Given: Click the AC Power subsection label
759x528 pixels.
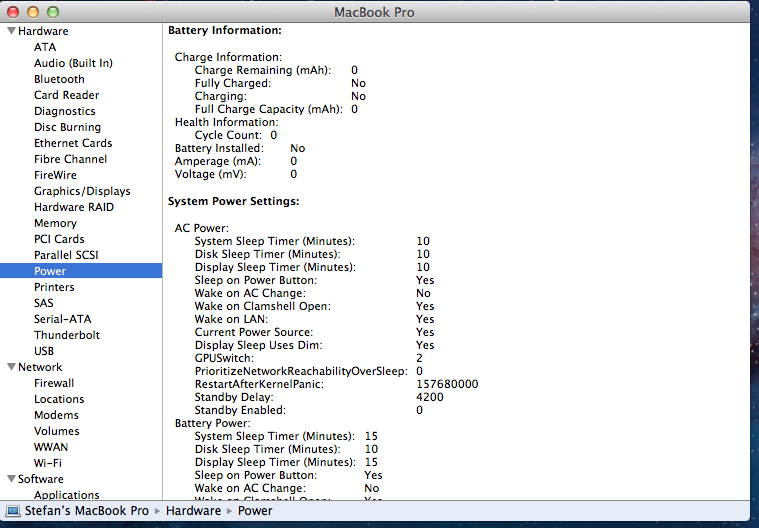Looking at the screenshot, I should (201, 228).
